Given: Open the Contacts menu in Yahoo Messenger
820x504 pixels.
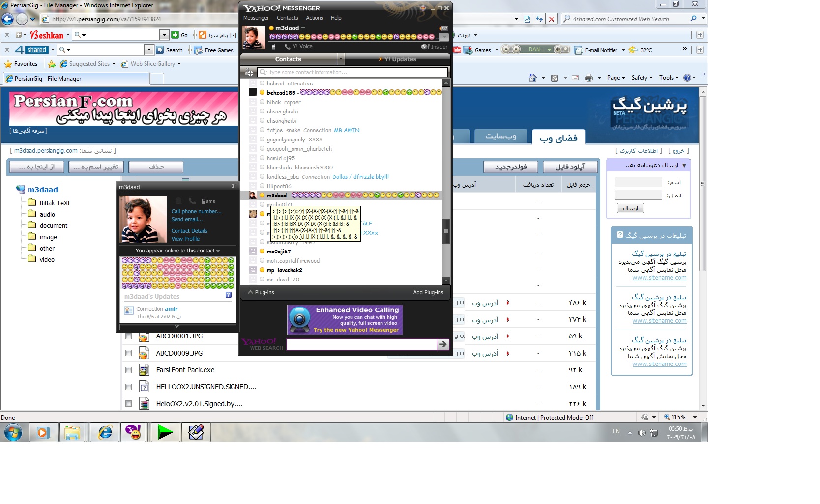Looking at the screenshot, I should [x=288, y=18].
